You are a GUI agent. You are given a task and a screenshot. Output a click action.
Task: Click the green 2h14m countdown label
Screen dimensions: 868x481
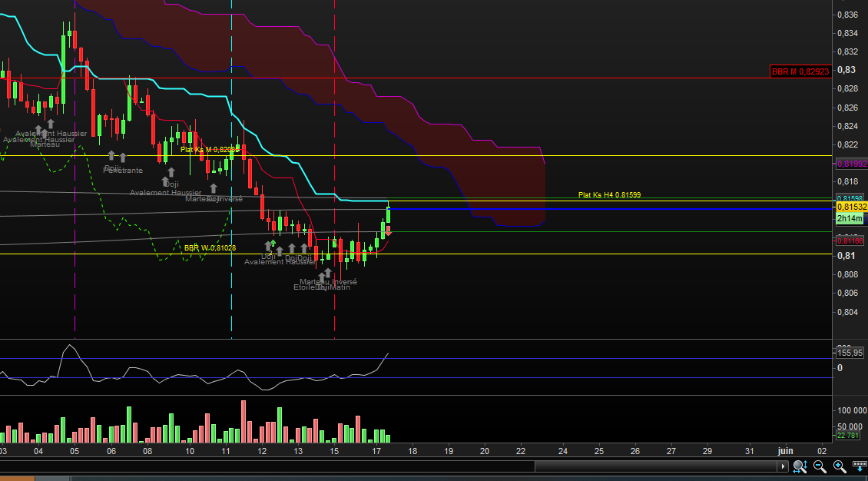tap(851, 218)
